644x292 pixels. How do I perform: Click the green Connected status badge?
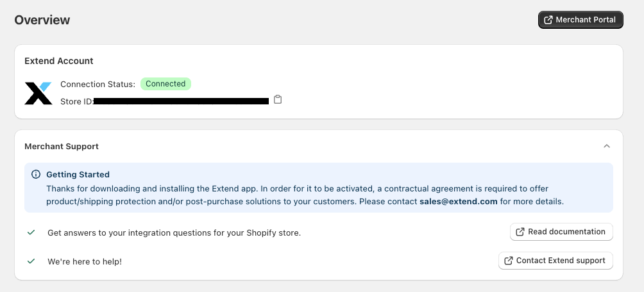point(165,84)
